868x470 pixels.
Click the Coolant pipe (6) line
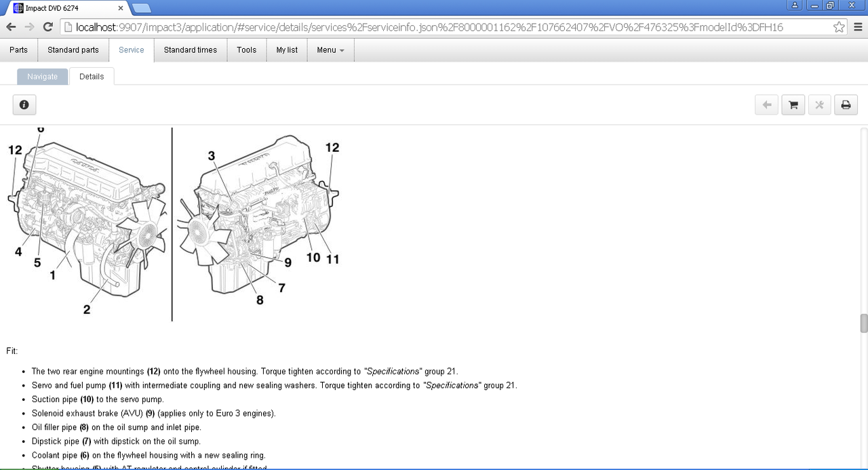click(149, 455)
